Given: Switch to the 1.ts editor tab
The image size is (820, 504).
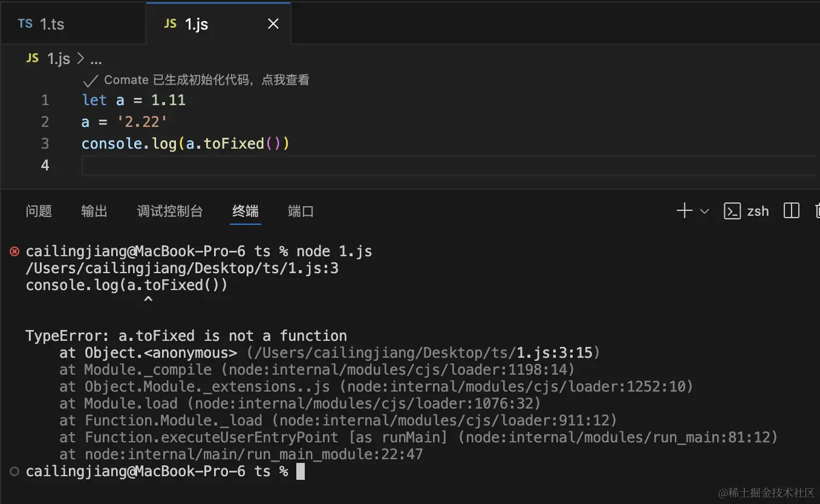Looking at the screenshot, I should [x=73, y=24].
